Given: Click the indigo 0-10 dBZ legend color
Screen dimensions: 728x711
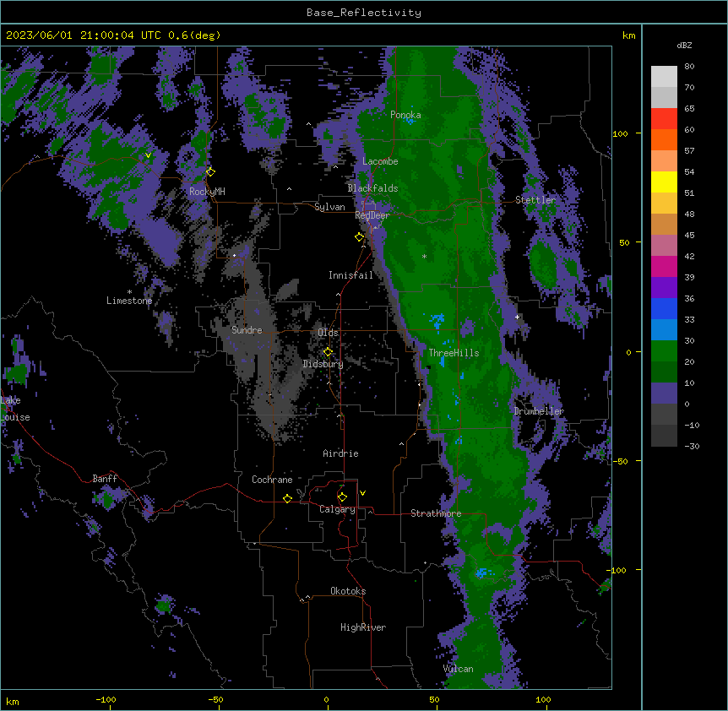Looking at the screenshot, I should [664, 393].
